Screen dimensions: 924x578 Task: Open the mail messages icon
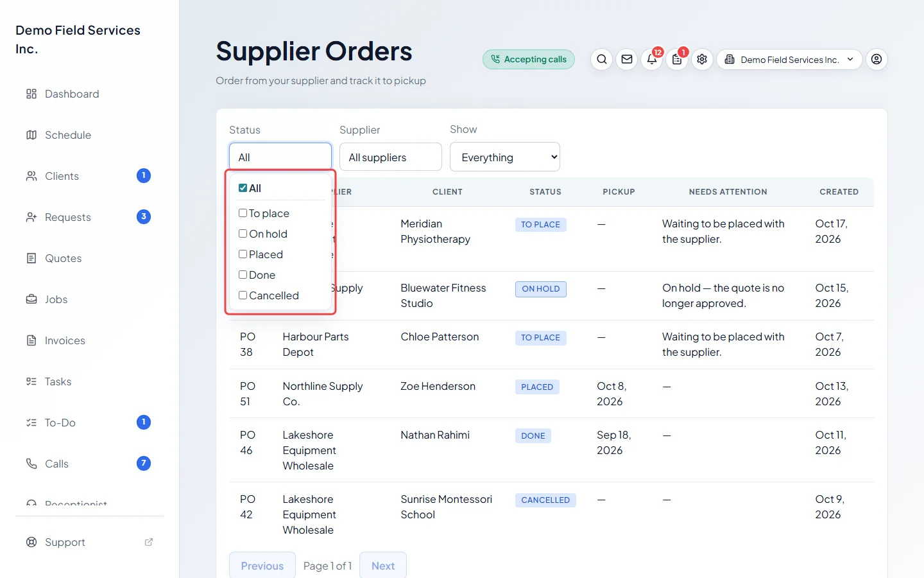coord(627,60)
